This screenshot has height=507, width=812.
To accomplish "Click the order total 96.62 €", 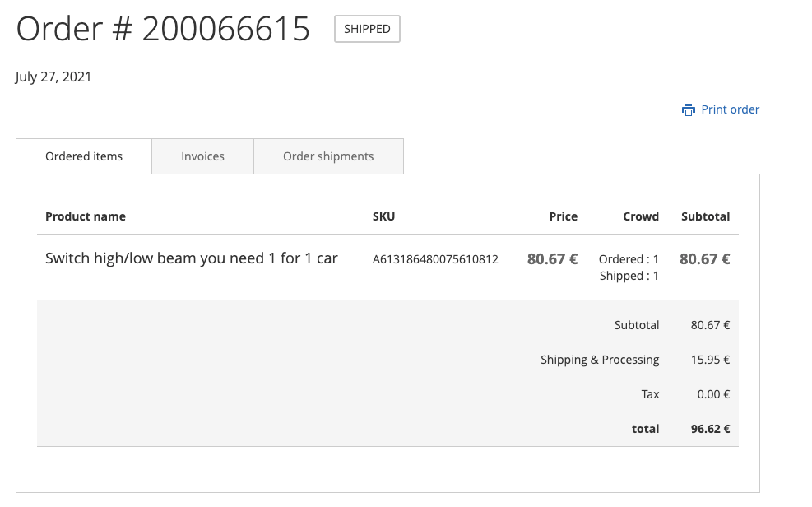I will click(710, 429).
